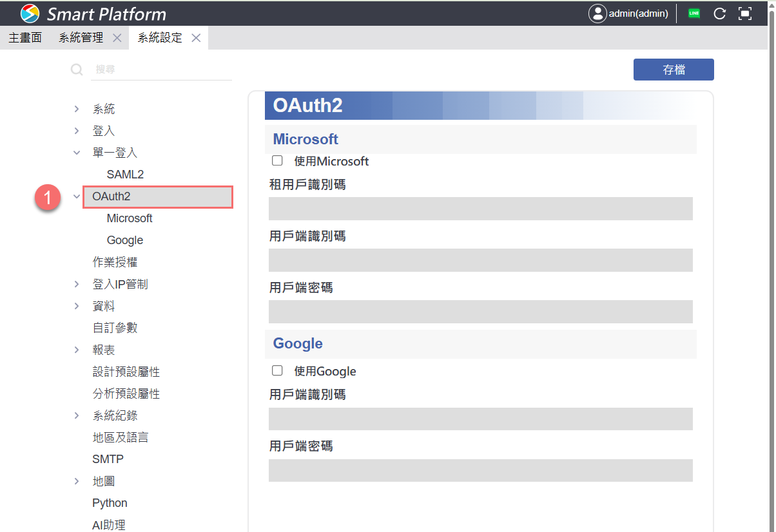Toggle fullscreen mode icon
This screenshot has height=532, width=776.
tap(745, 14)
